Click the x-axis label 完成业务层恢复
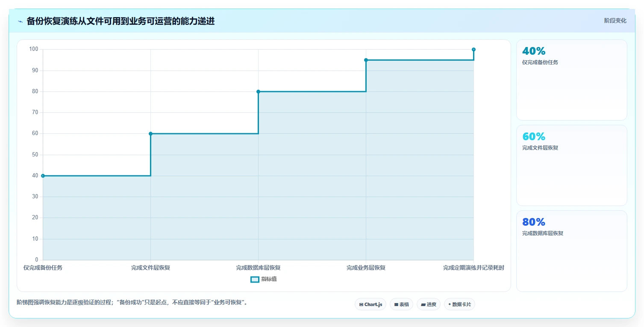 (366, 268)
